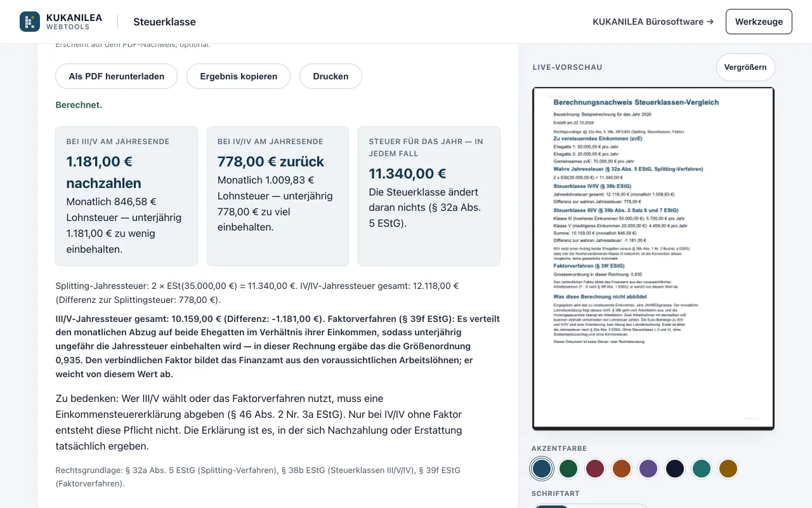The height and width of the screenshot is (508, 812).
Task: Open the Werkzeuge menu button
Action: coord(759,22)
